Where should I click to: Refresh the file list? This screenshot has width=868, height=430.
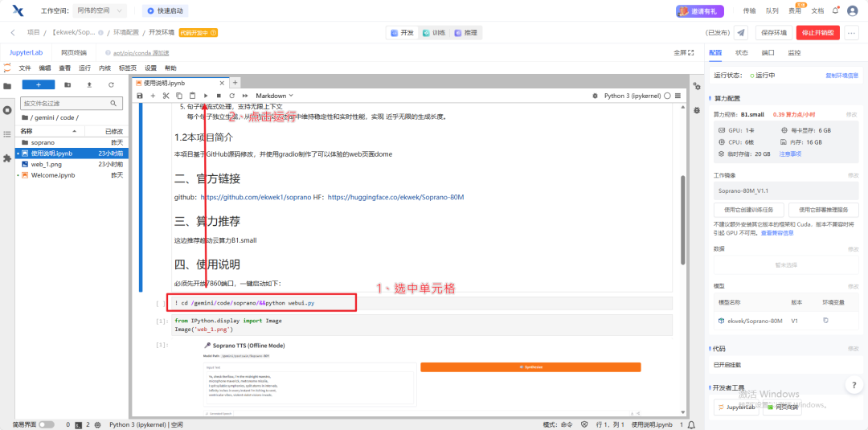pyautogui.click(x=111, y=84)
